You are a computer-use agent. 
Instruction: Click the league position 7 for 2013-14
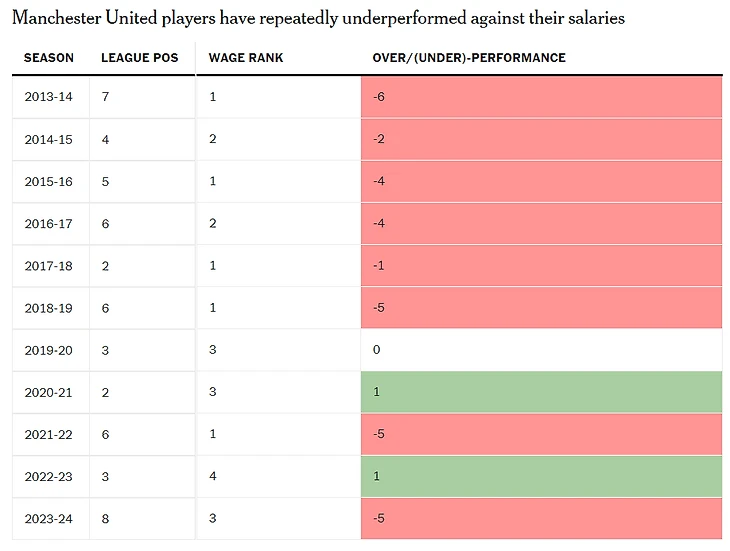[x=106, y=97]
